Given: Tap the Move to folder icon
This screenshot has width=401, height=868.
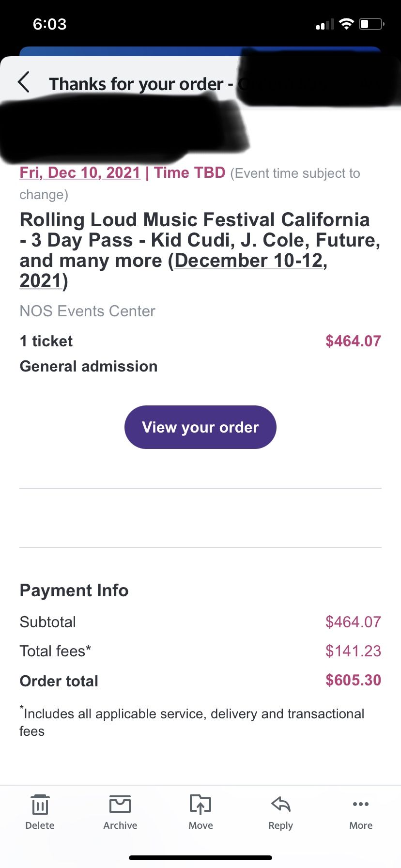Looking at the screenshot, I should (200, 812).
